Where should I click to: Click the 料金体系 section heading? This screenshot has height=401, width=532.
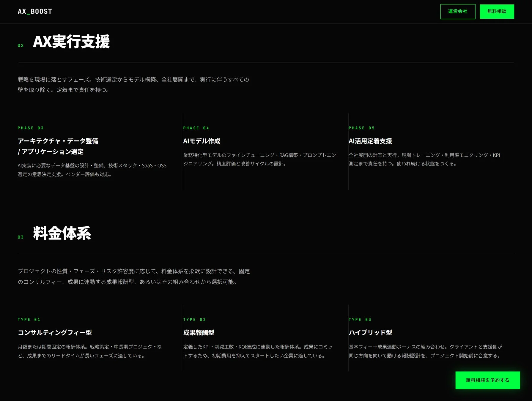(x=62, y=234)
